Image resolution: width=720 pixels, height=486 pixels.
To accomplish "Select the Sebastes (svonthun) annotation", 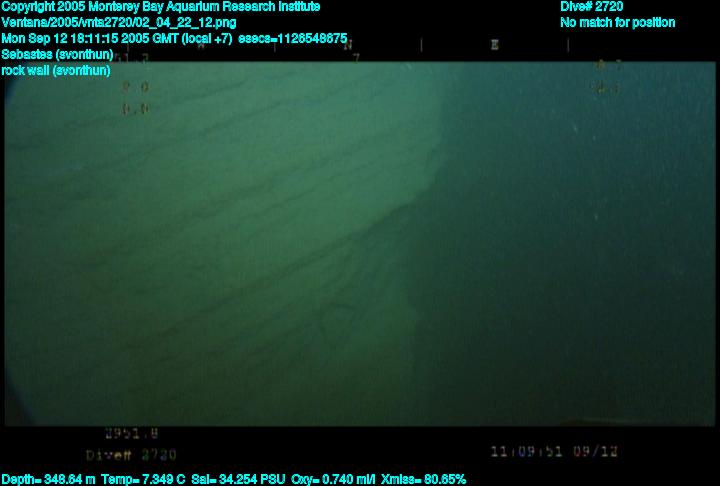I will tap(57, 55).
